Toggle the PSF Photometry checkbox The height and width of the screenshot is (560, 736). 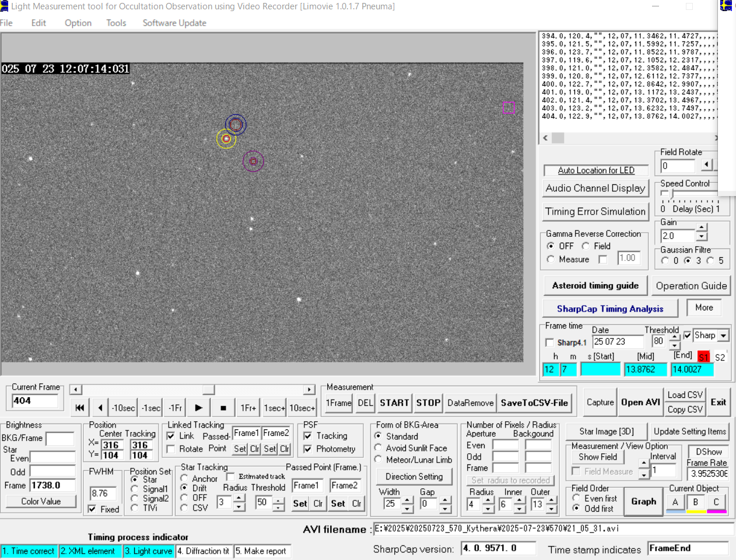(x=308, y=449)
